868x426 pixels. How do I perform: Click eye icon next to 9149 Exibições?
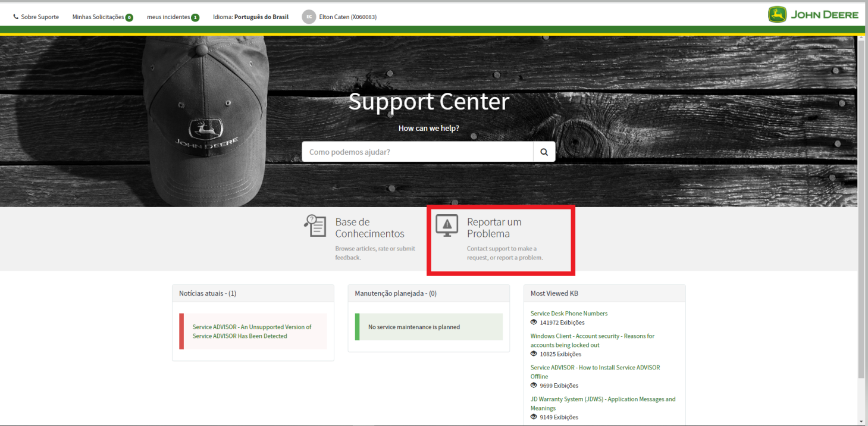534,417
